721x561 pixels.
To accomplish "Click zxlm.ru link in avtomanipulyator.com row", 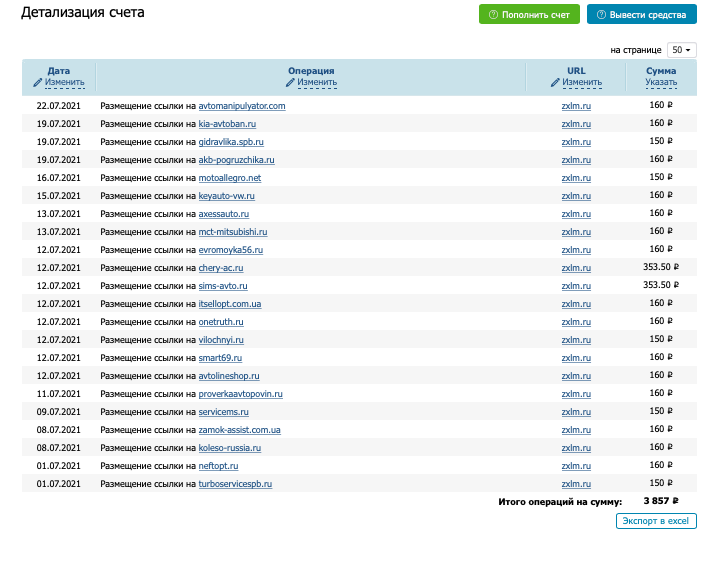I will click(576, 106).
